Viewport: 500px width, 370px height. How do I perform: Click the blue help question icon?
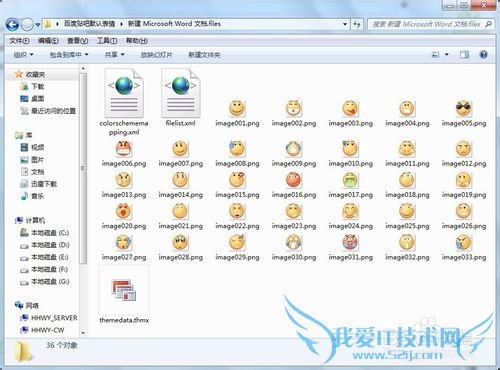click(483, 54)
